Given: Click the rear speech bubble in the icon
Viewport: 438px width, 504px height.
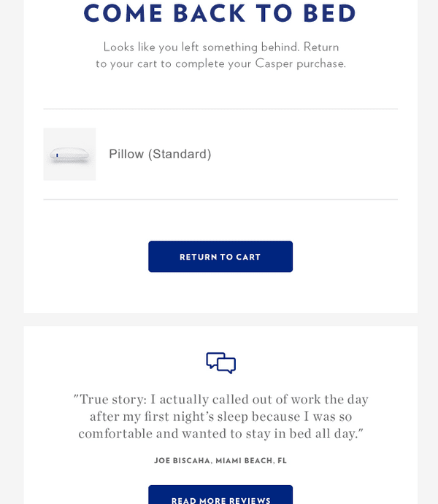Looking at the screenshot, I should pos(213,359).
